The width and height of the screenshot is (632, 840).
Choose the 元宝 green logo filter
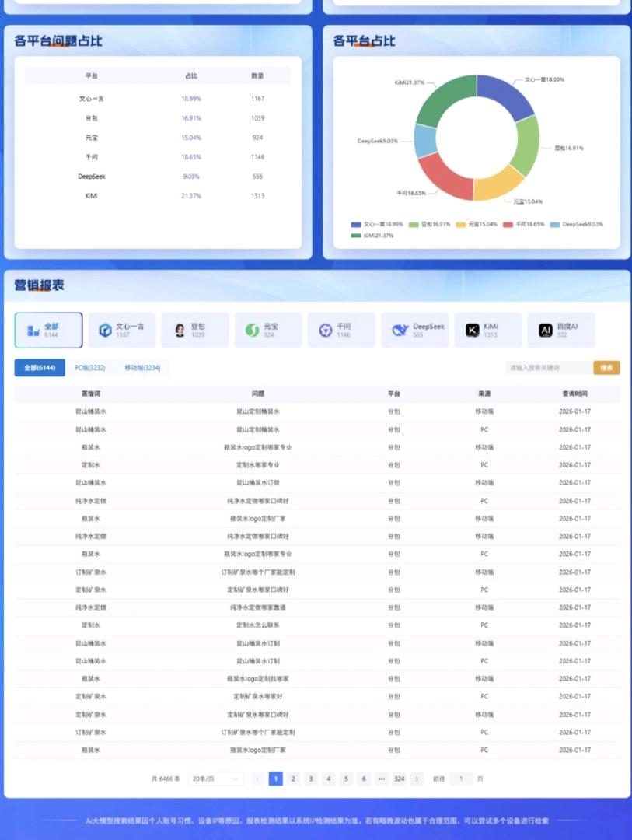pos(252,331)
